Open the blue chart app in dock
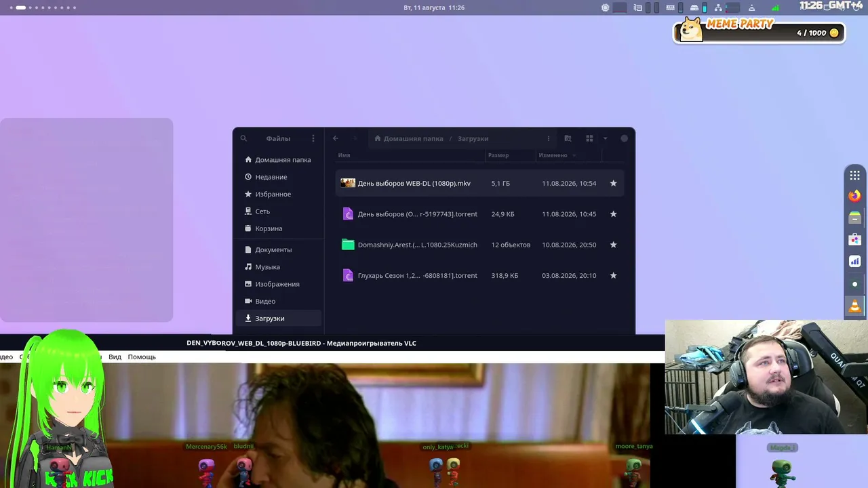The image size is (868, 488). click(854, 262)
